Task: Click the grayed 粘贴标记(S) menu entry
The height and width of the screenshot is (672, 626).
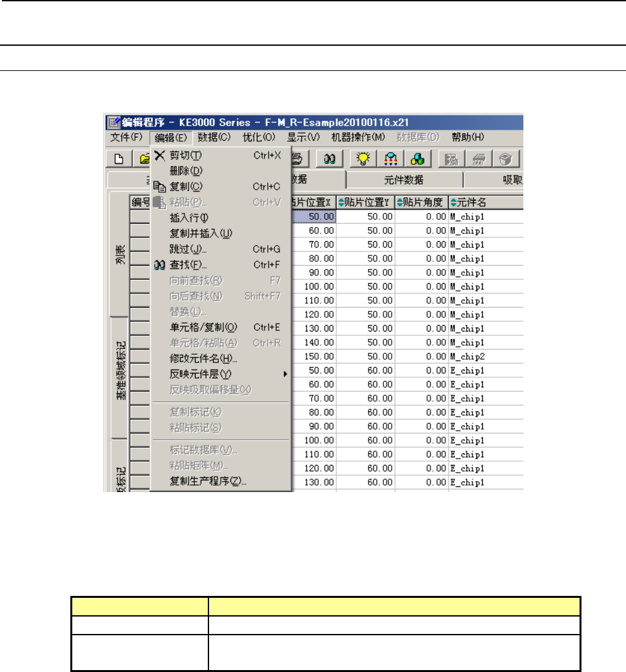Action: point(221,428)
